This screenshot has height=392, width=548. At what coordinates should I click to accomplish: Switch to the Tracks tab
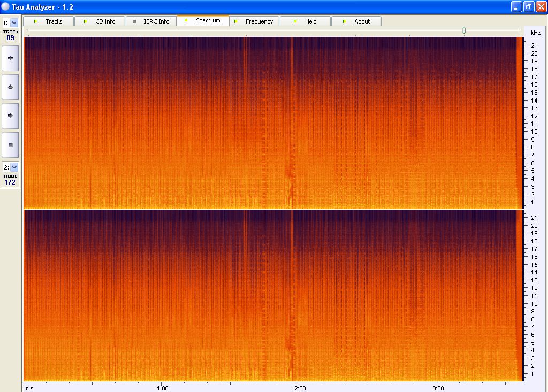tap(49, 21)
